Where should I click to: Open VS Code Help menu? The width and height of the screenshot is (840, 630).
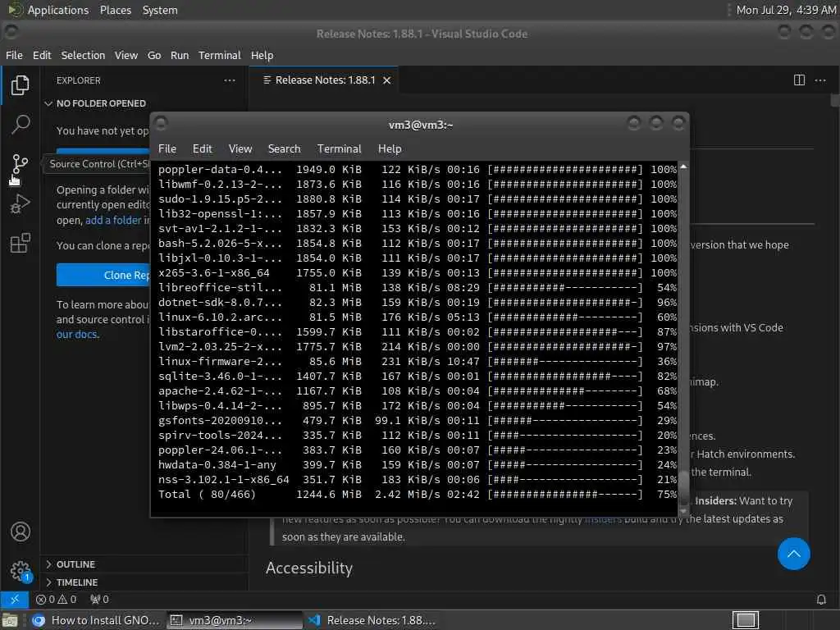pos(262,55)
